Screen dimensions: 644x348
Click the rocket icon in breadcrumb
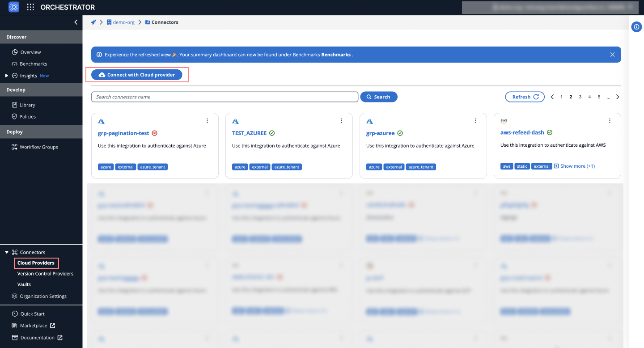93,22
